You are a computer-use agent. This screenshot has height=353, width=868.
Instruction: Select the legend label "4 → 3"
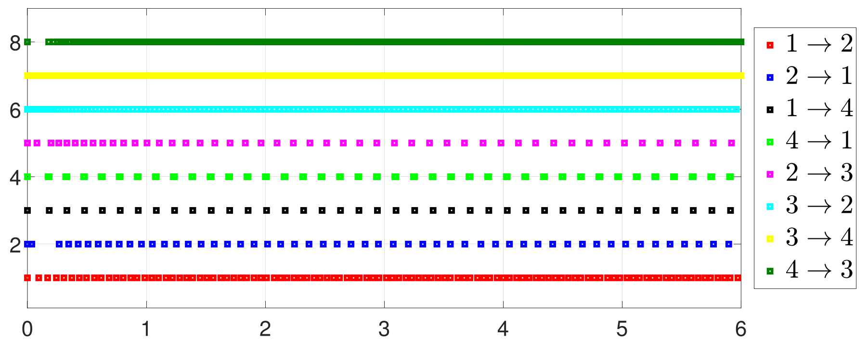pyautogui.click(x=819, y=269)
